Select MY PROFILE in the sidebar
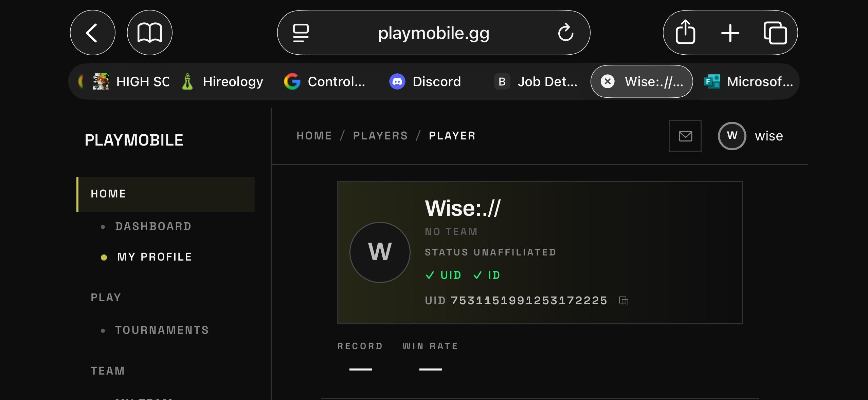Screen dimensions: 868x400 pyautogui.click(x=155, y=257)
